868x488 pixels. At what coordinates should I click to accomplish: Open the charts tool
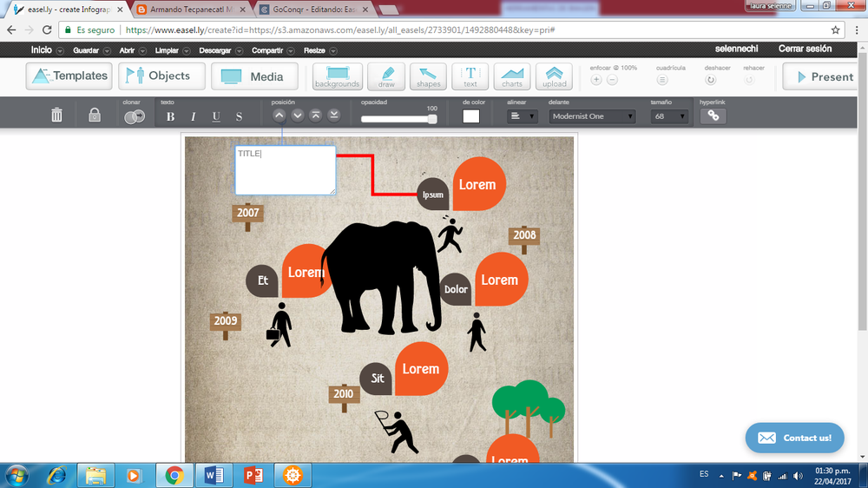pos(512,76)
